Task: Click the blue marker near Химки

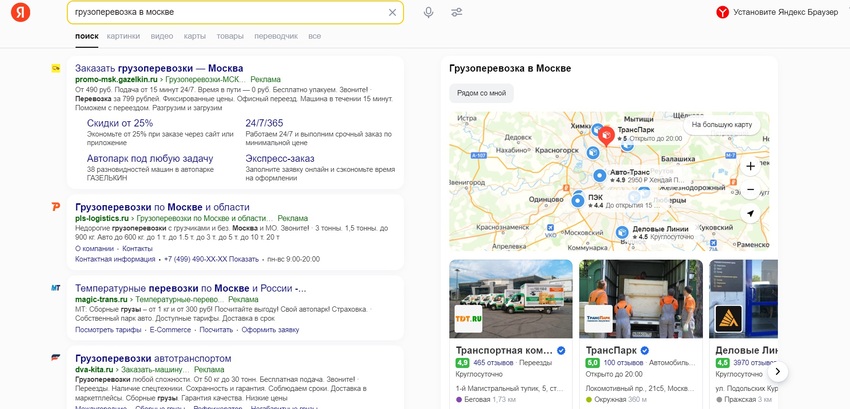Action: 597,130
